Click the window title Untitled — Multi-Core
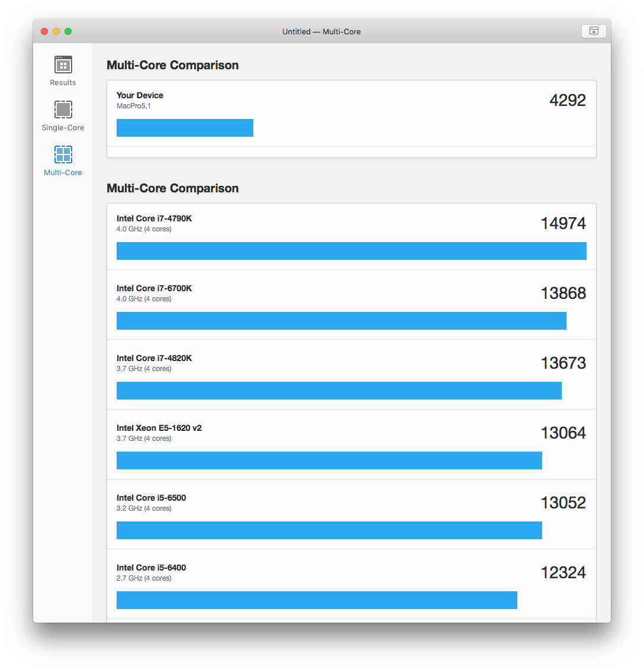This screenshot has height=670, width=644. click(321, 31)
